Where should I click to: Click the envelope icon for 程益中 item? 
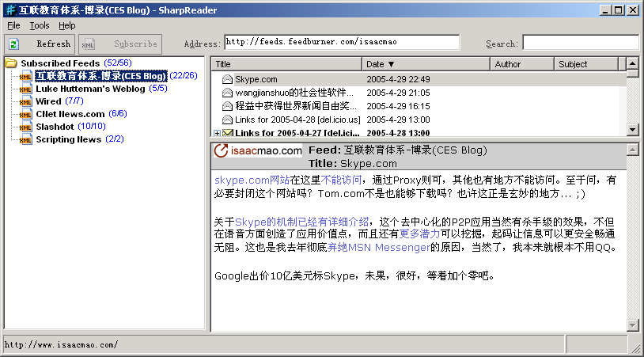point(227,106)
